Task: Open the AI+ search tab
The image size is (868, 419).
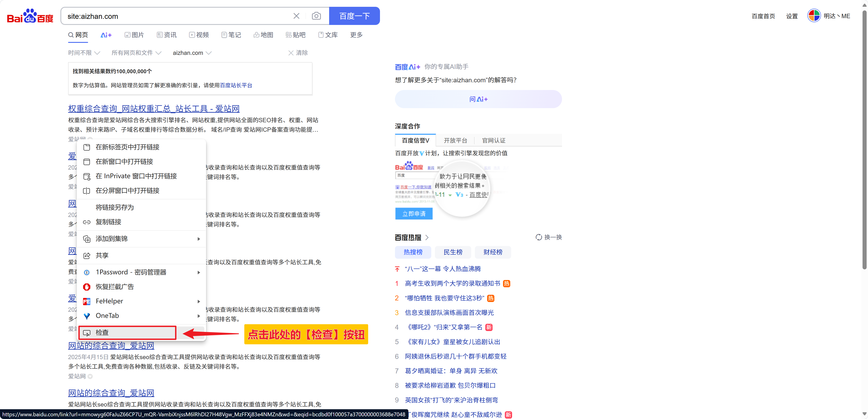Action: (106, 35)
